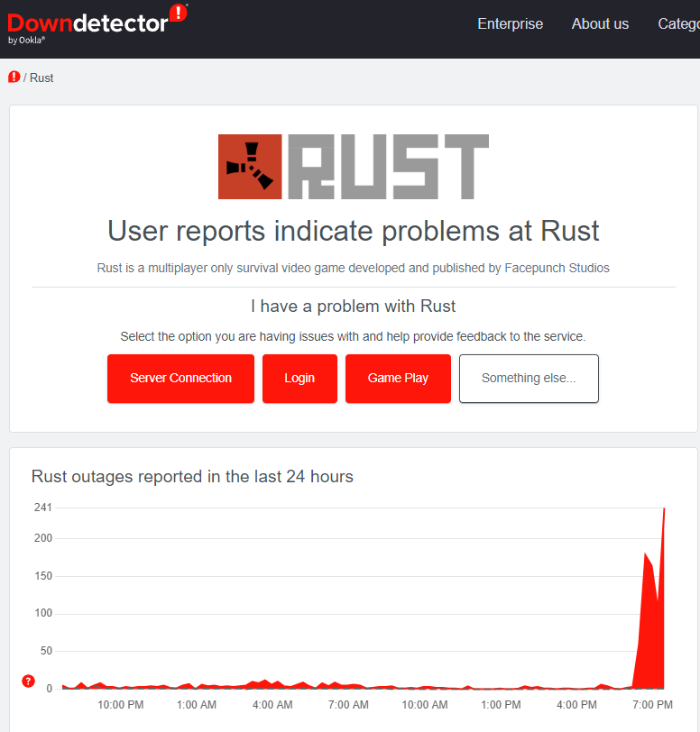Click the 'Select the option you are having issues' text
Image resolution: width=700 pixels, height=732 pixels.
coord(354,336)
